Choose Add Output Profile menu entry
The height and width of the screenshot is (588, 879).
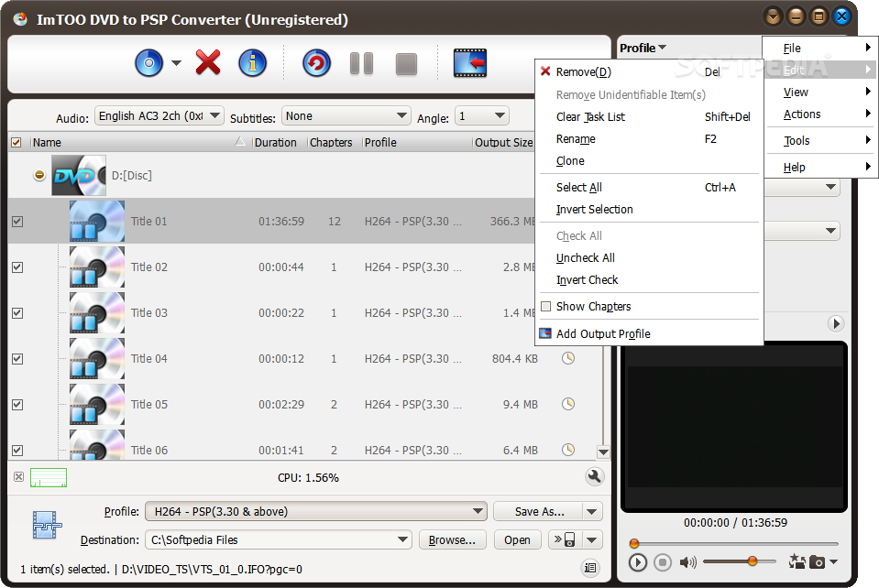pyautogui.click(x=649, y=333)
